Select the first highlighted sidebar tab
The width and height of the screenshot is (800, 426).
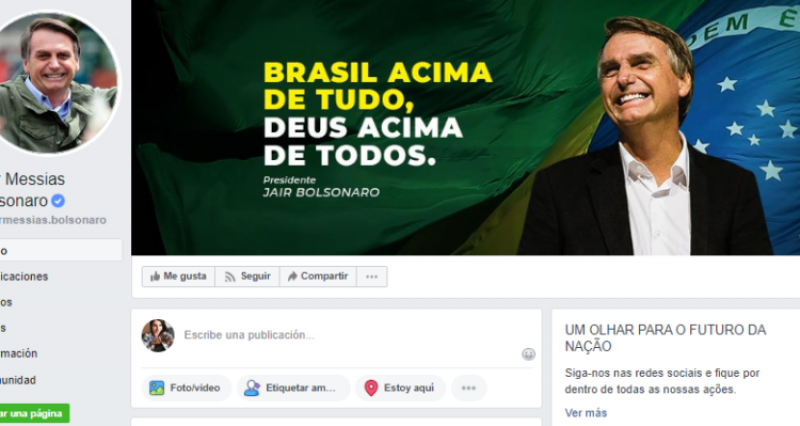(61, 250)
